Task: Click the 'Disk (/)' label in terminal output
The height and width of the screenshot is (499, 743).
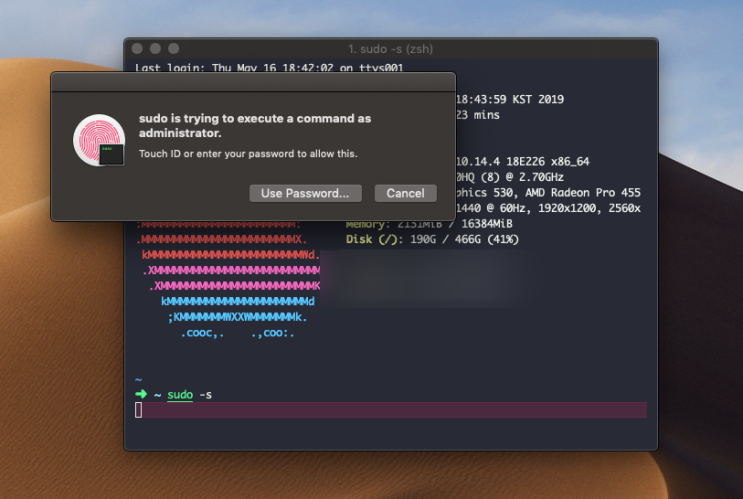Action: click(x=374, y=239)
